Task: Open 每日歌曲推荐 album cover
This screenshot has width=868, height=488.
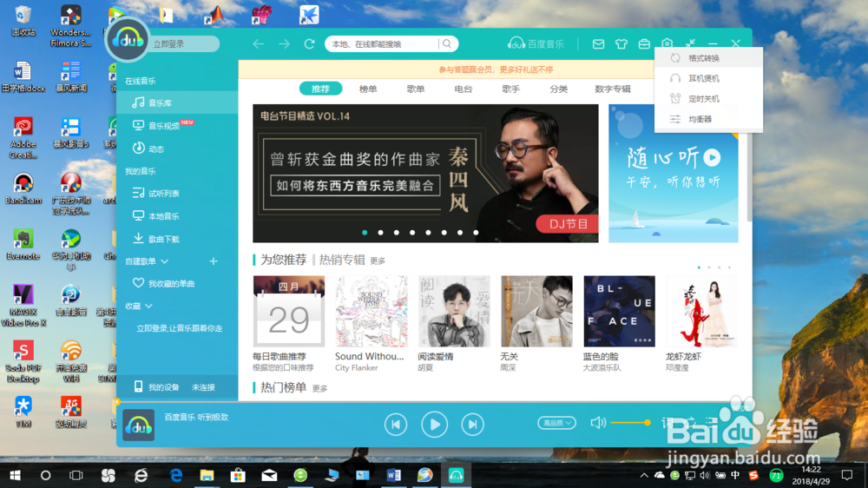Action: tap(289, 312)
